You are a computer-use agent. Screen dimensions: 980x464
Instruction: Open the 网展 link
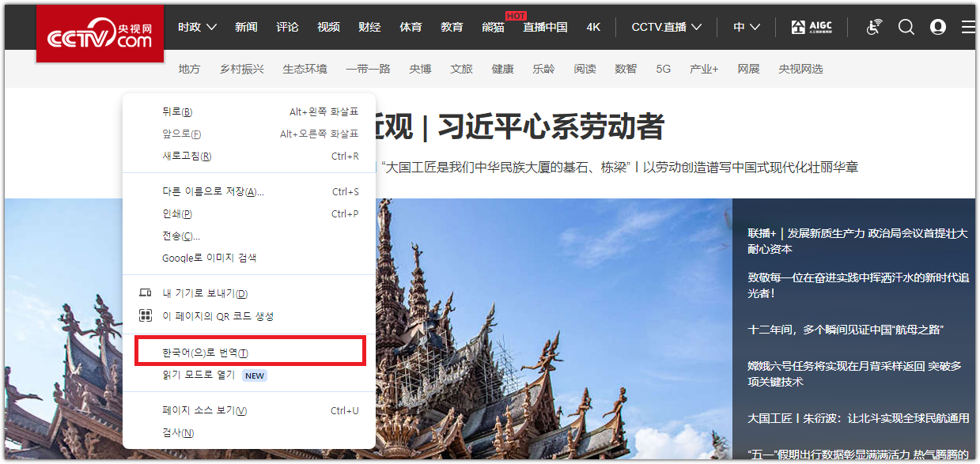click(748, 69)
